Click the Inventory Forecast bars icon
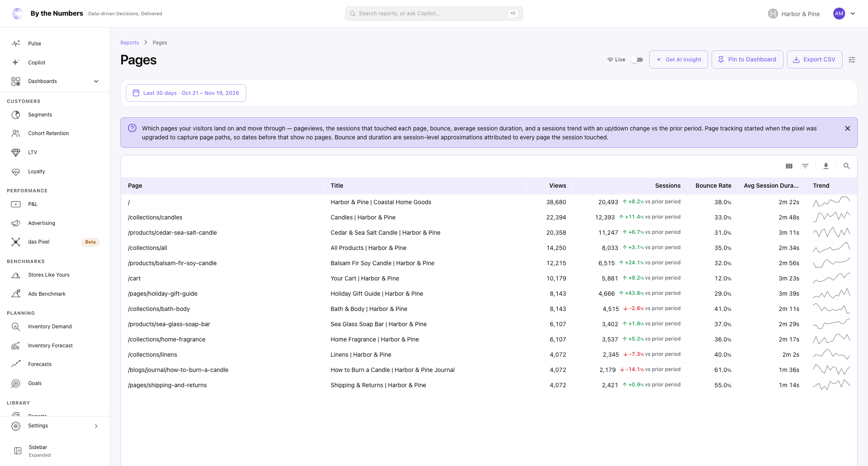 [x=16, y=346]
